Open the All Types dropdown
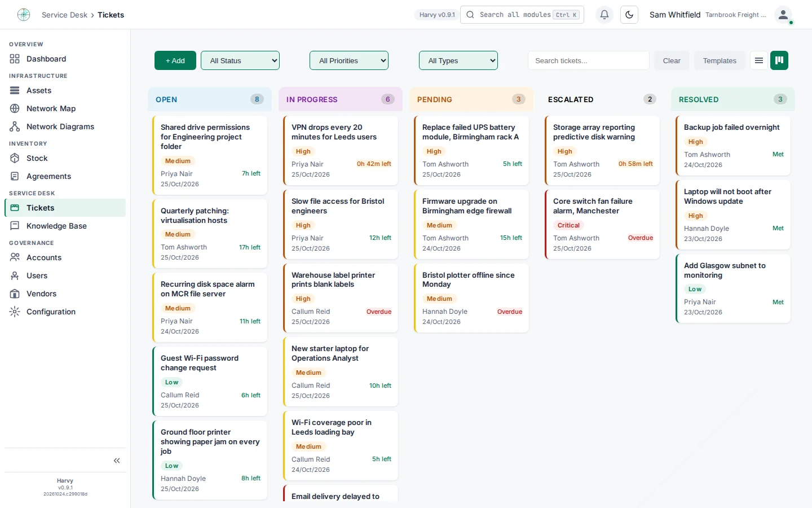The height and width of the screenshot is (508, 812). point(458,60)
